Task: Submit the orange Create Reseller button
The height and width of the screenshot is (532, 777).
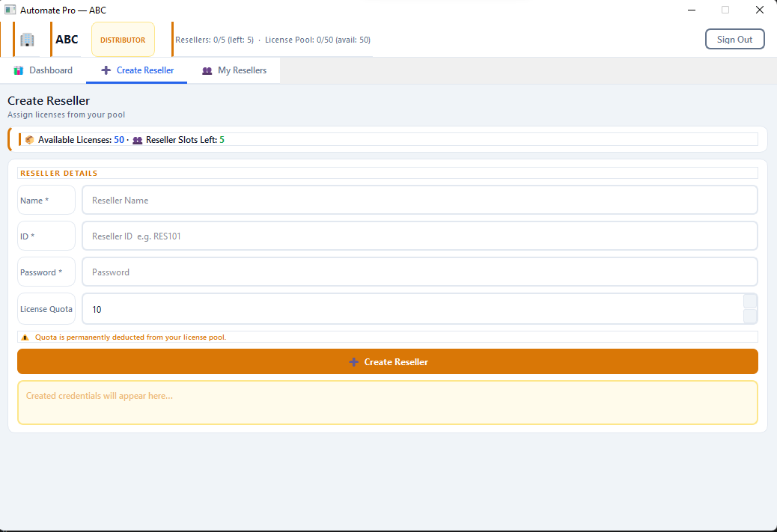Action: coord(388,361)
